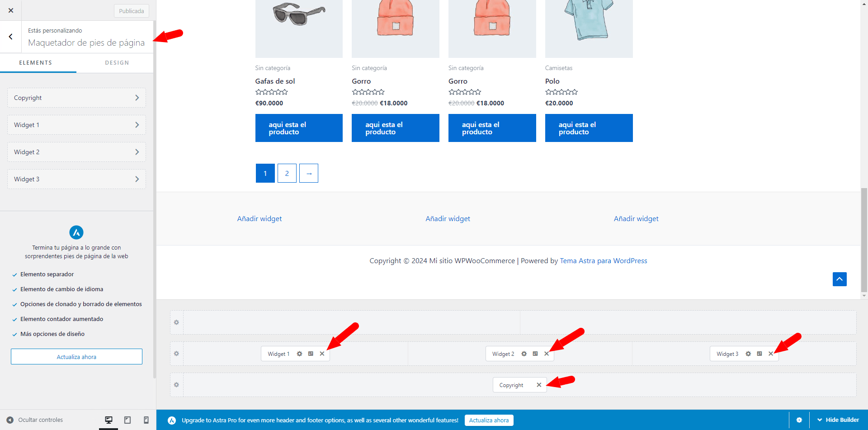Remove Widget 2 from footer builder
This screenshot has width=868, height=430.
click(x=547, y=354)
